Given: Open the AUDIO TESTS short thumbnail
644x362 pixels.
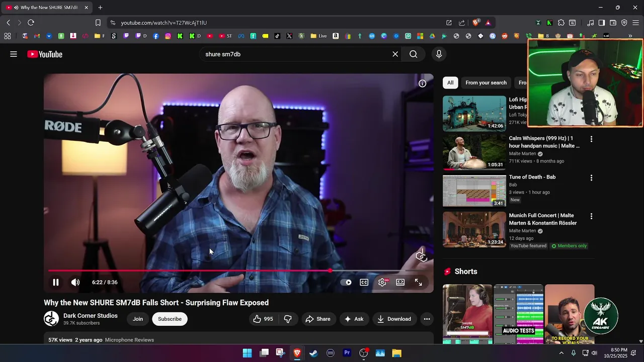Looking at the screenshot, I should [x=518, y=314].
